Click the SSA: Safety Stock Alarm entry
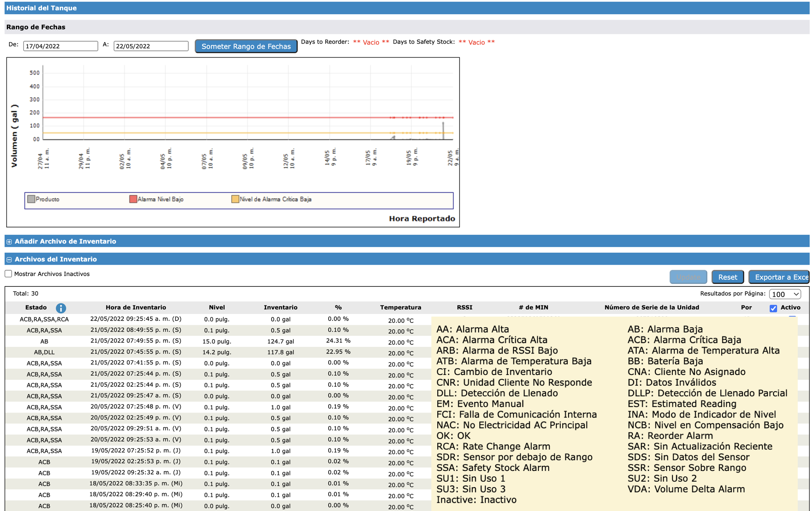This screenshot has height=511, width=812. (493, 468)
